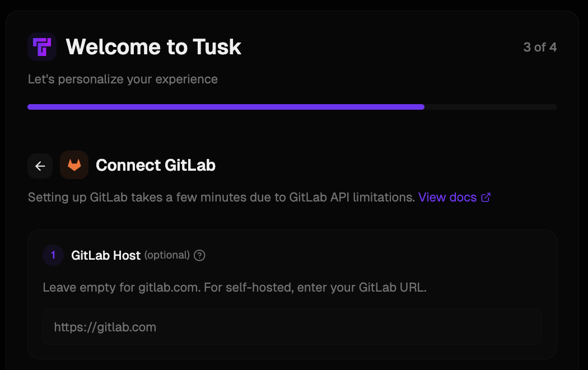This screenshot has height=370, width=588.
Task: Select the purple progress indicator
Action: point(224,106)
